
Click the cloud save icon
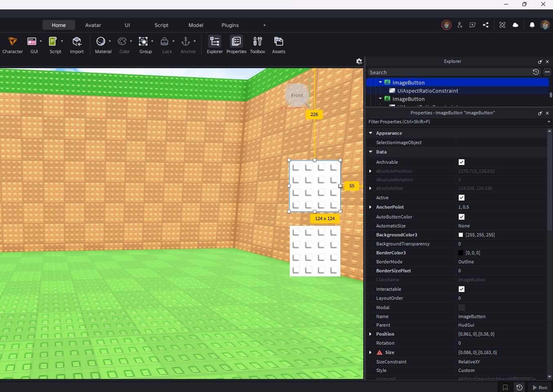[x=515, y=25]
